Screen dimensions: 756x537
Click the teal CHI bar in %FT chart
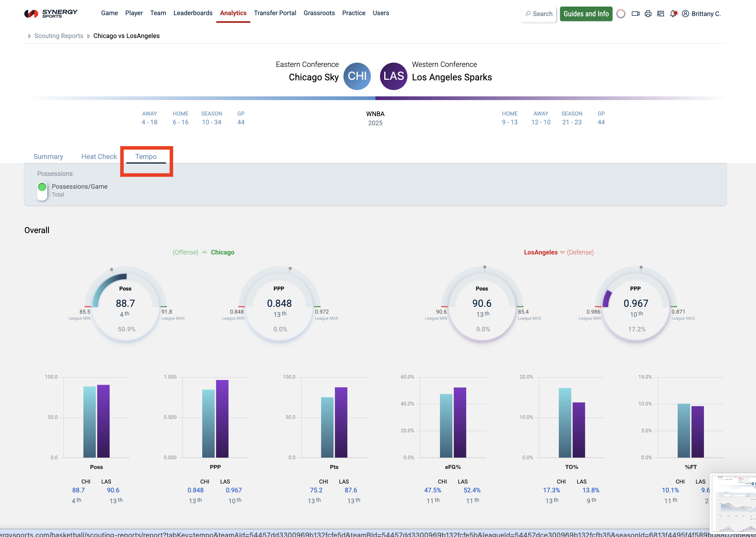pyautogui.click(x=684, y=431)
